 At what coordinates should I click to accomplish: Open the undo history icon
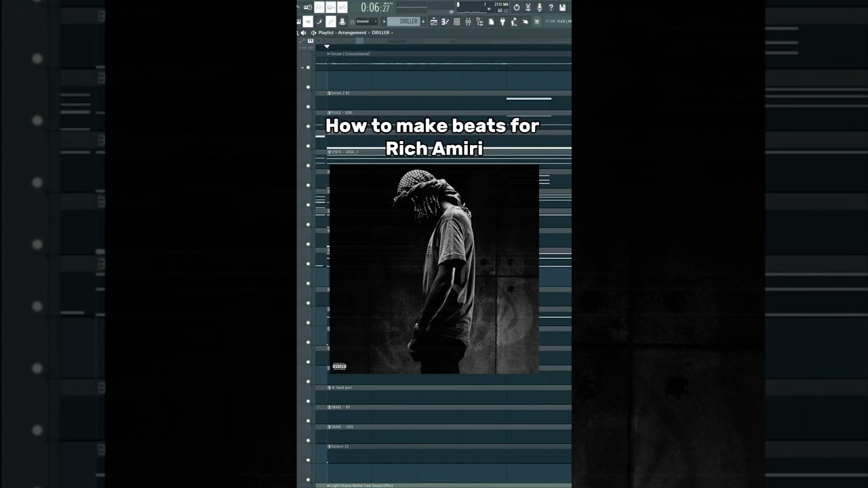pyautogui.click(x=516, y=7)
